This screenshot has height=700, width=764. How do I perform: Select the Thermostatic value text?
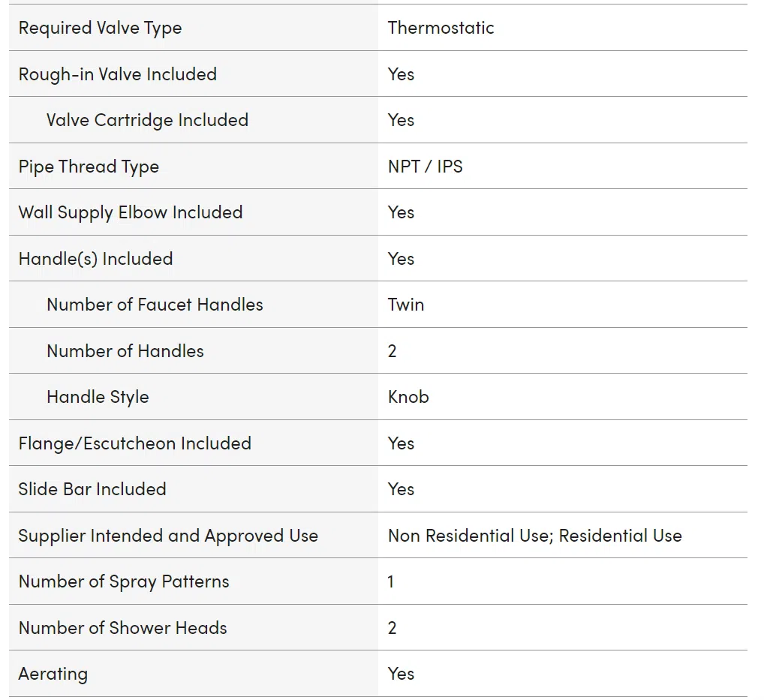441,28
